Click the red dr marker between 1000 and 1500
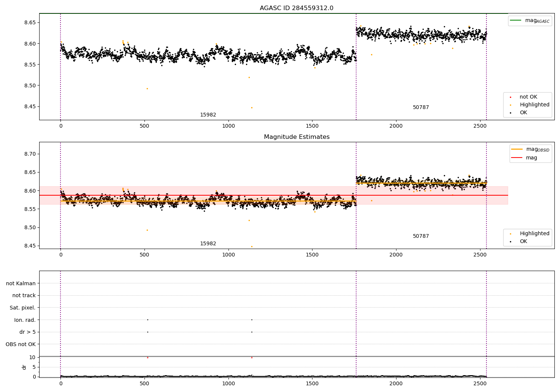 click(252, 358)
